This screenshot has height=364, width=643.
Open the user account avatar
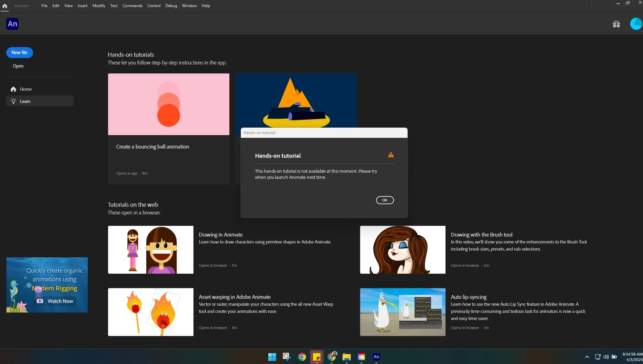[x=636, y=24]
